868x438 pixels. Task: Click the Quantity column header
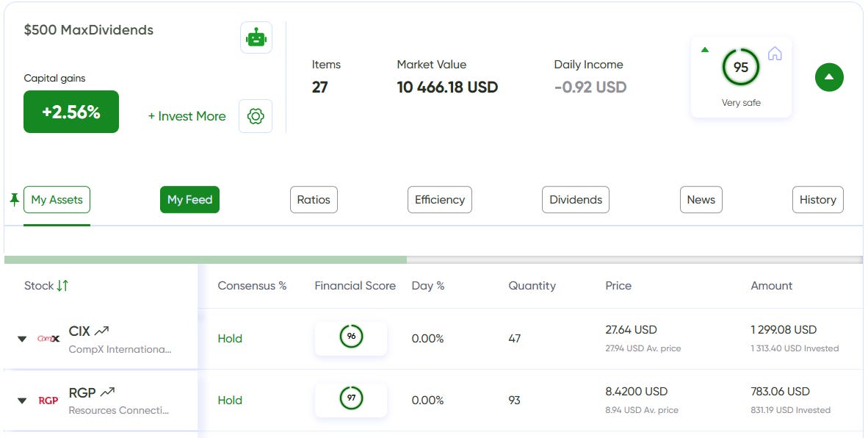(532, 286)
